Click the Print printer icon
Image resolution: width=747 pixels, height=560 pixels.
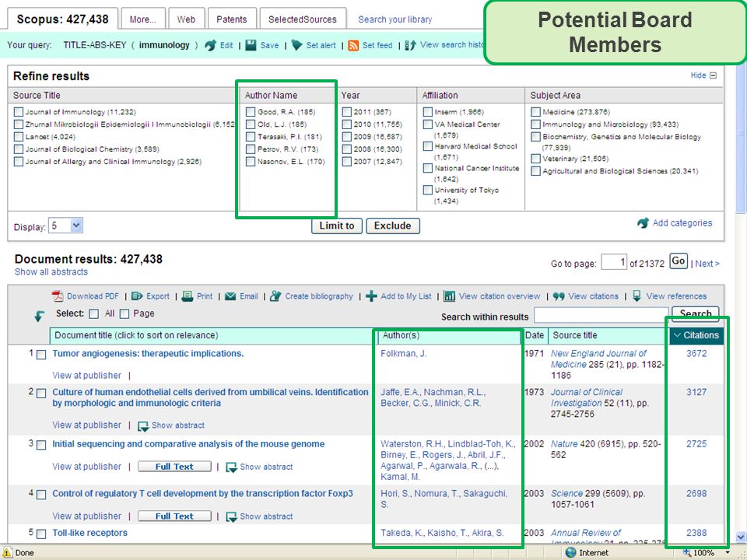point(188,296)
